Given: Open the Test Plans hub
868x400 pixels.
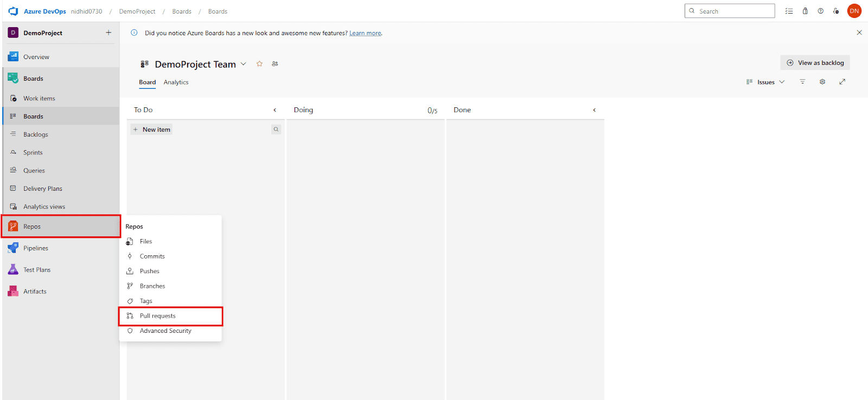Looking at the screenshot, I should pos(61,270).
